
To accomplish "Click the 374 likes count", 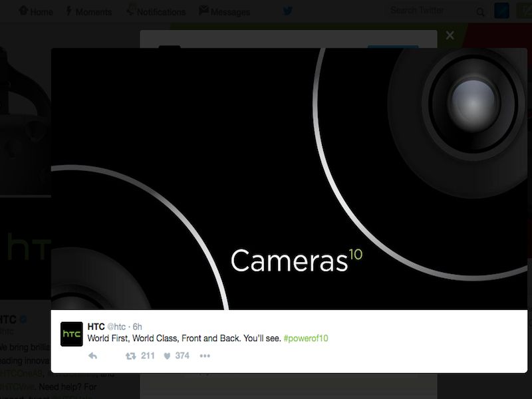I will [182, 356].
